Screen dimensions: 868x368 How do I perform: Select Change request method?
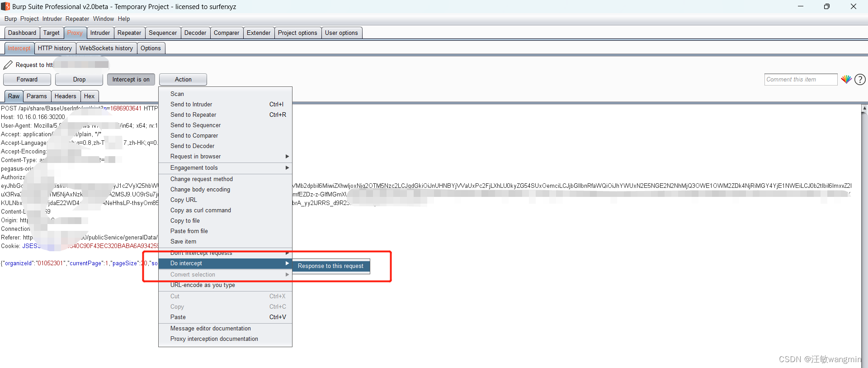tap(225, 179)
